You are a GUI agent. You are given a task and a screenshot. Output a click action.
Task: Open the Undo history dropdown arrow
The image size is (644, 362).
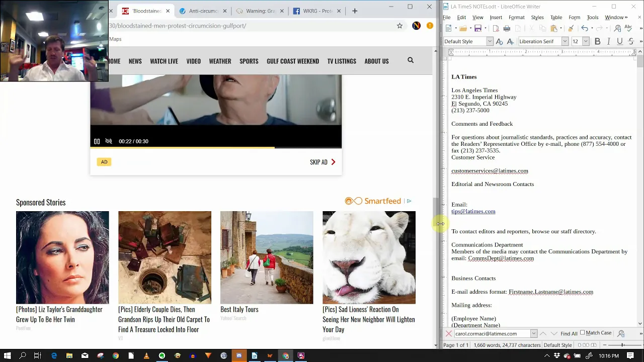[x=592, y=29]
